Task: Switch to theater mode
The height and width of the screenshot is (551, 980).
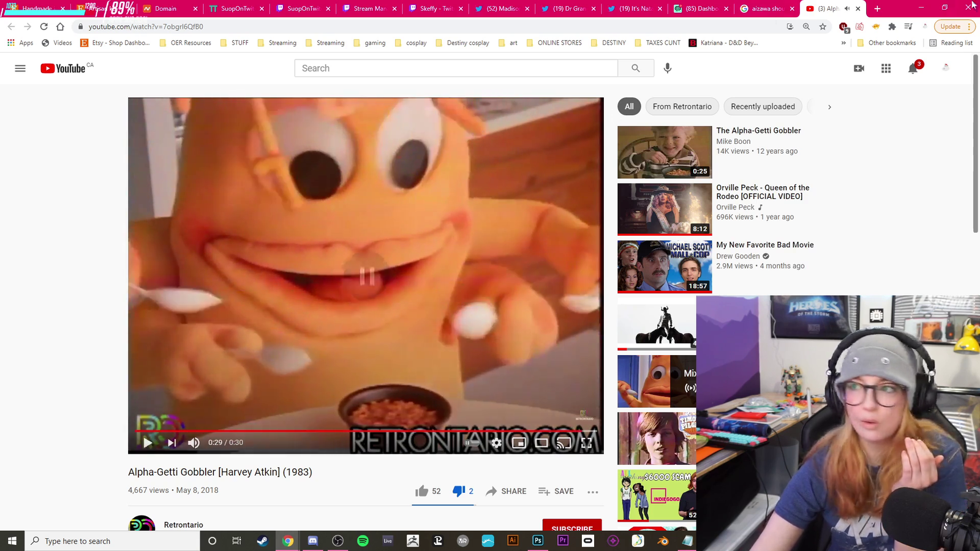Action: [541, 443]
